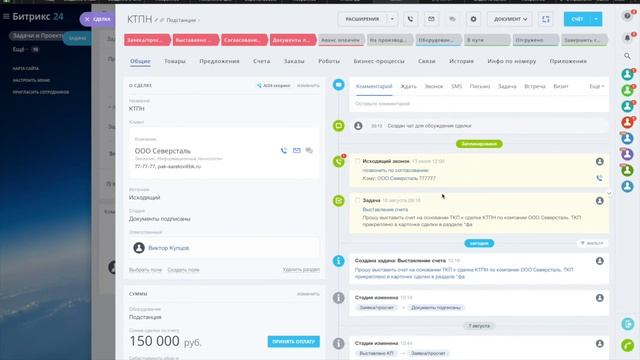Switch to the Счета tab
The image size is (640, 360).
point(261,61)
